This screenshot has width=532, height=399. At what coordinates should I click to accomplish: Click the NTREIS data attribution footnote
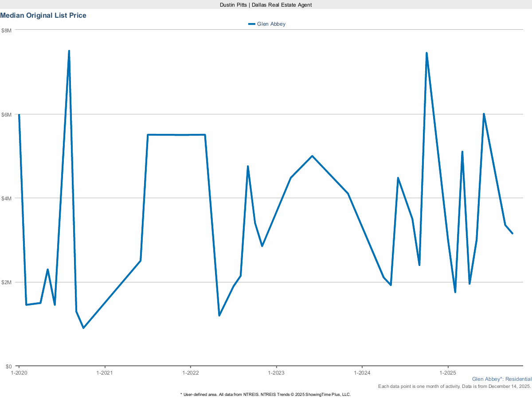click(266, 394)
